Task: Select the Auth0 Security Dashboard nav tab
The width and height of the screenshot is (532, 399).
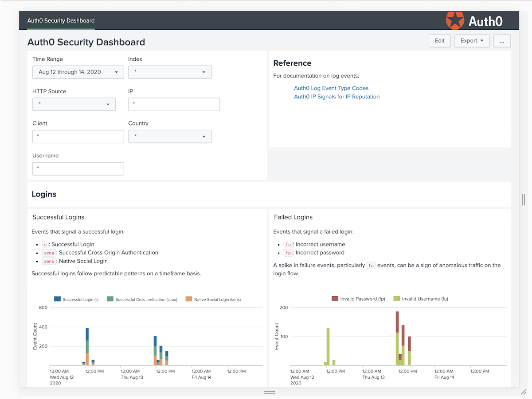Action: [x=60, y=20]
